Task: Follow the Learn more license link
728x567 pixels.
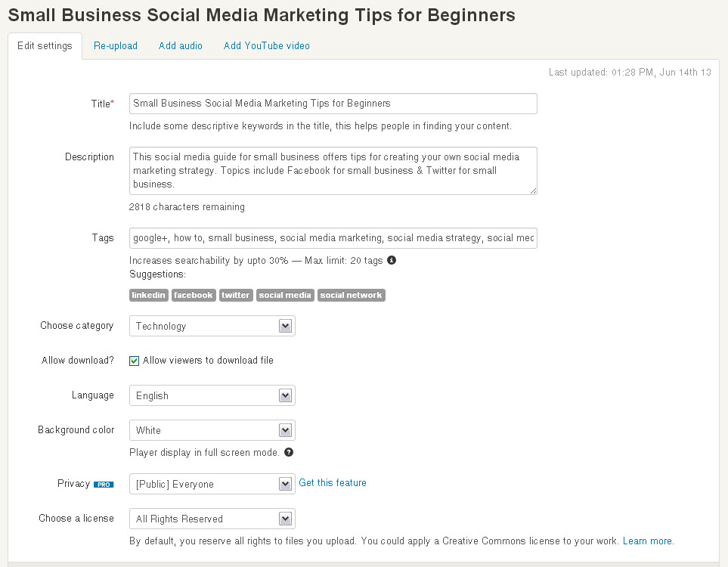Action: (648, 541)
